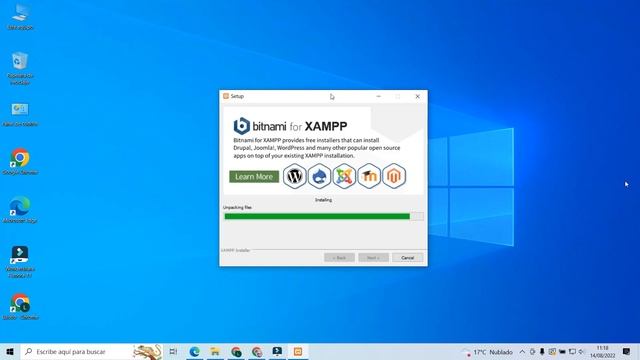Image resolution: width=640 pixels, height=360 pixels.
Task: Expand the hidden system tray icons
Action: click(522, 352)
